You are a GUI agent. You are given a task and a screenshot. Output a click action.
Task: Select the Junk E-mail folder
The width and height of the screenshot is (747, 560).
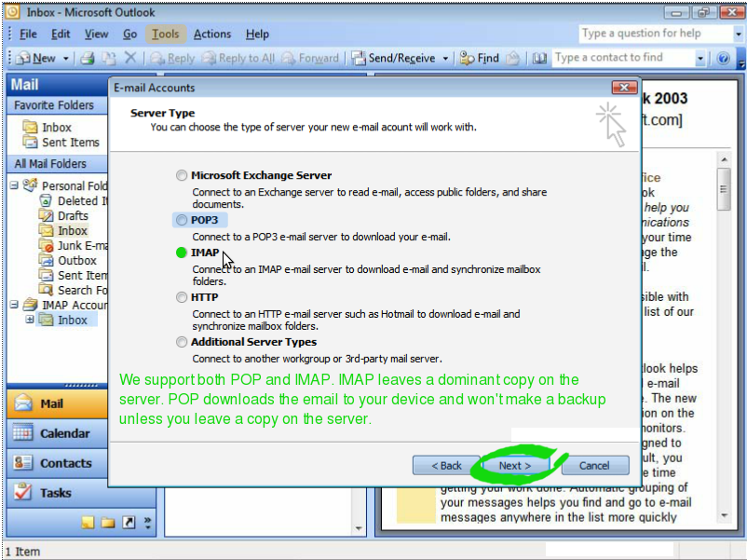(74, 245)
